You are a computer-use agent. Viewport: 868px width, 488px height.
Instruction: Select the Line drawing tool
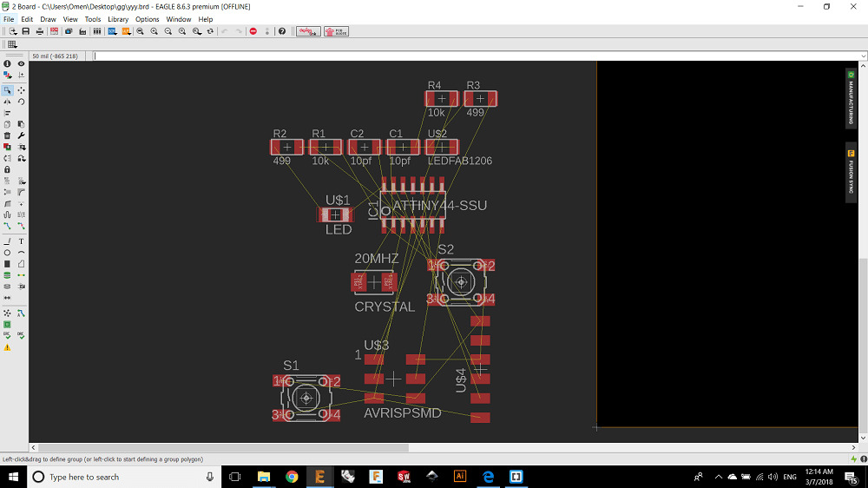(7, 241)
